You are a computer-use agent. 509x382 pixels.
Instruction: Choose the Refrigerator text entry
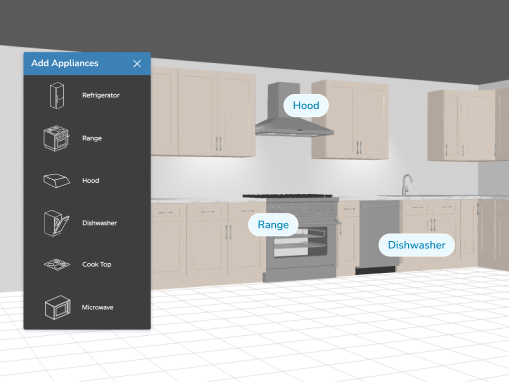(101, 95)
